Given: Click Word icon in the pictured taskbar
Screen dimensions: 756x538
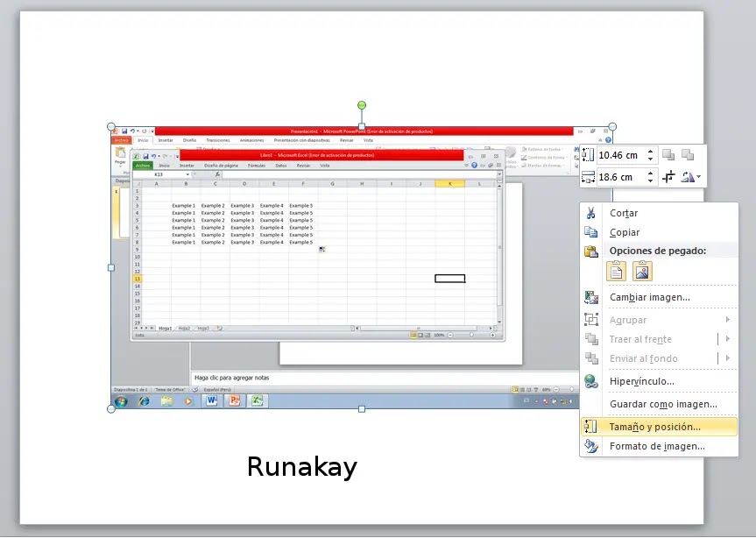Looking at the screenshot, I should coord(211,400).
